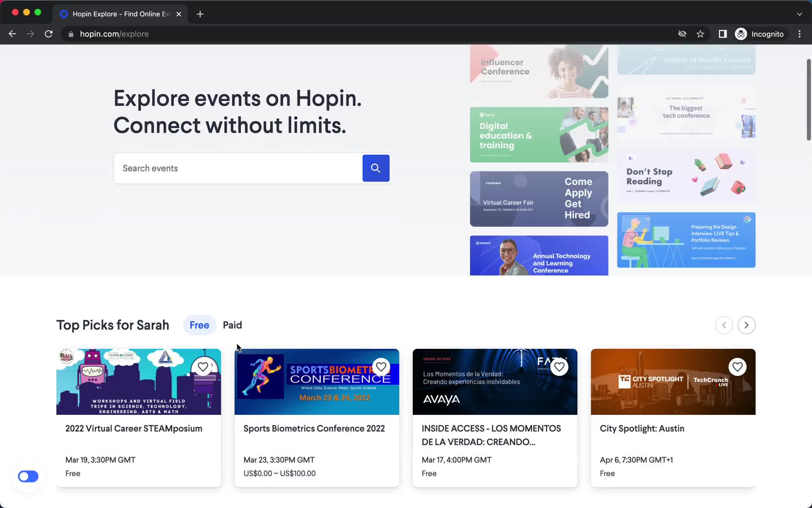Click the page vertical scrollbar
The height and width of the screenshot is (508, 812).
point(809,100)
